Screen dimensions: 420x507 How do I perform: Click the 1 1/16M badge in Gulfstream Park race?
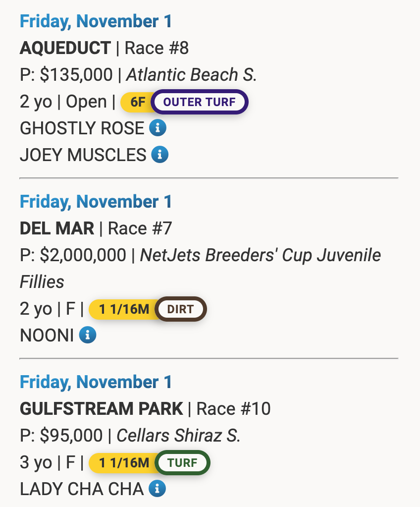[123, 463]
